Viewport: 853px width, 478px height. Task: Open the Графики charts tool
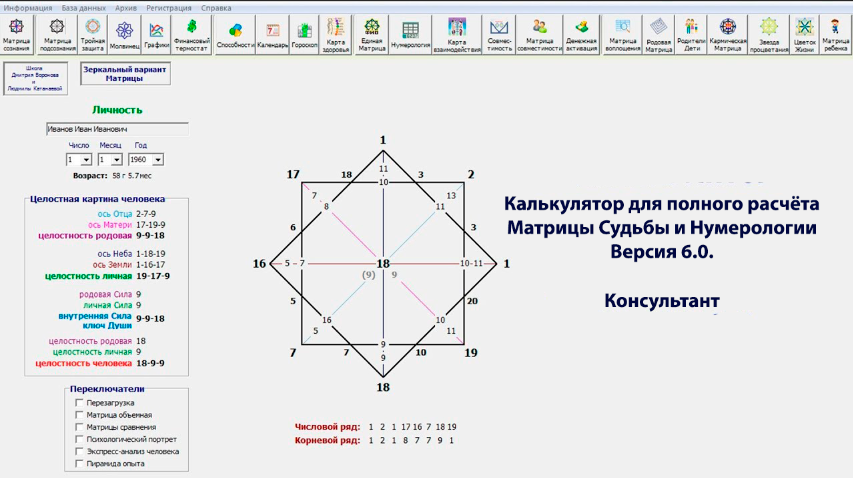point(157,35)
